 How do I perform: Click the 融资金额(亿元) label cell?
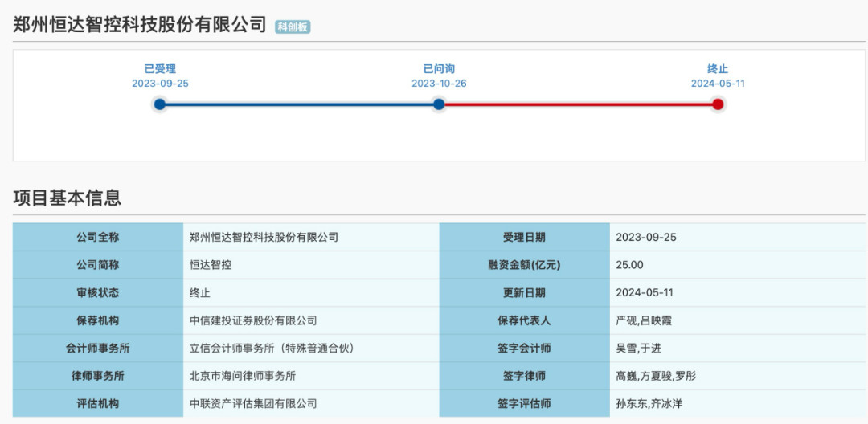524,265
